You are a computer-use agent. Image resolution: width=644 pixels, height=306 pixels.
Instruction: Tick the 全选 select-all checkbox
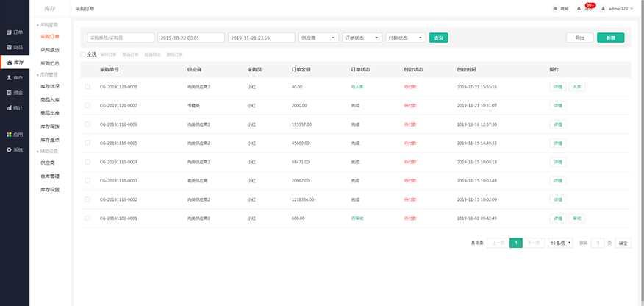coord(83,54)
